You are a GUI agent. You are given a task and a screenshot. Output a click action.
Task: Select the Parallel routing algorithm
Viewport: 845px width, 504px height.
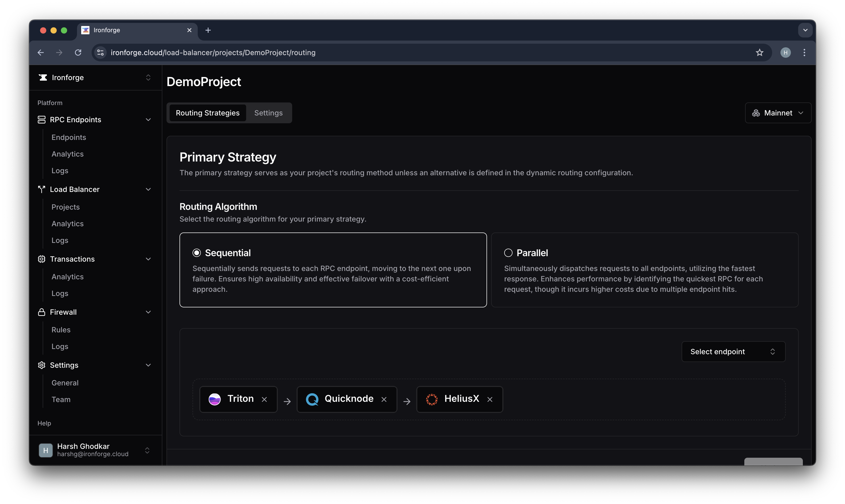click(x=508, y=253)
